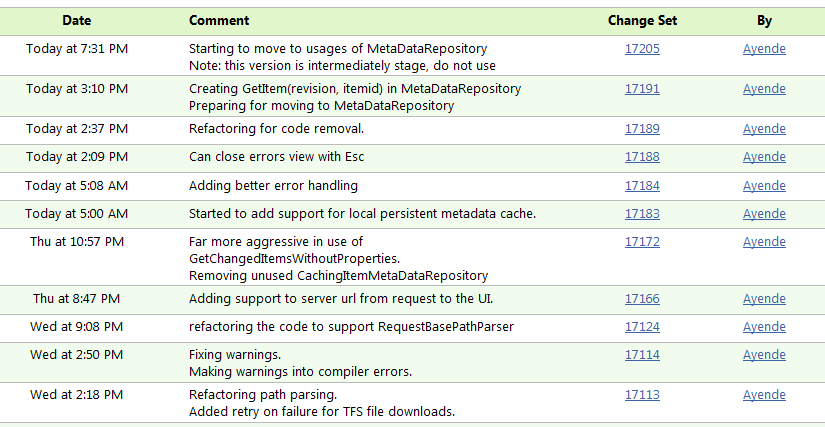This screenshot has height=427, width=825.
Task: Select the 'Refactoring for code removal.' comment
Action: [276, 129]
